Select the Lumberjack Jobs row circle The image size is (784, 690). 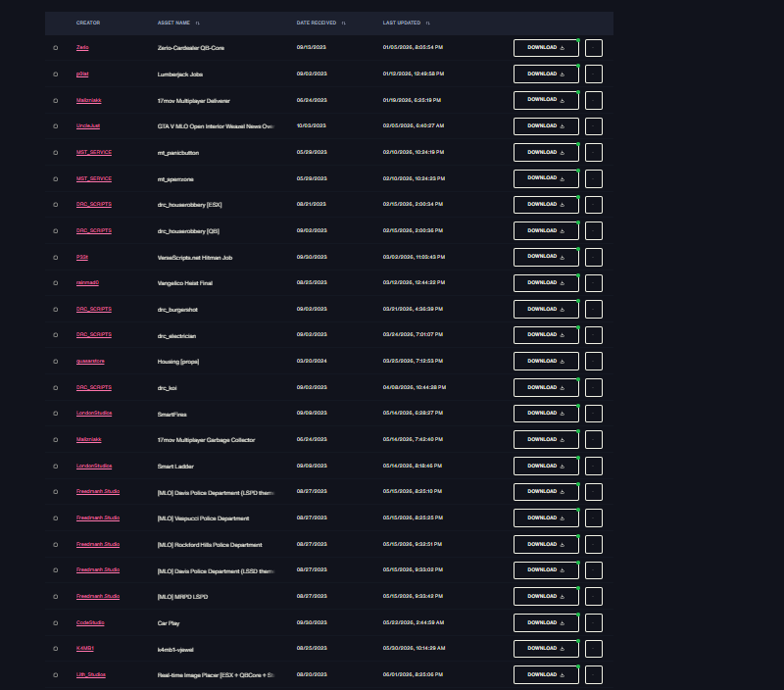tap(56, 74)
